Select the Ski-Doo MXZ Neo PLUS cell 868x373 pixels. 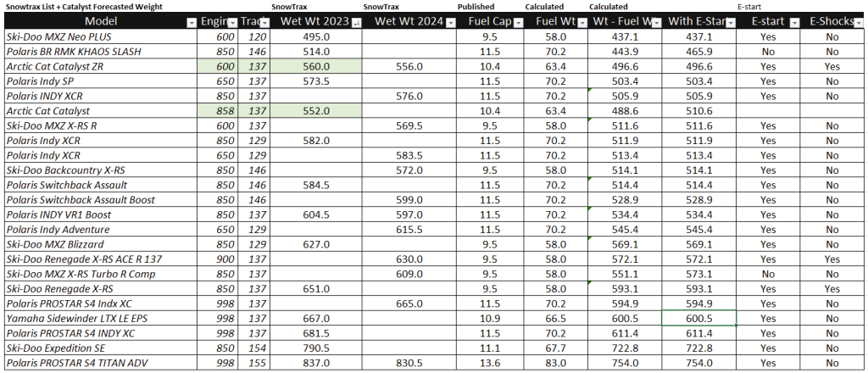pos(102,37)
